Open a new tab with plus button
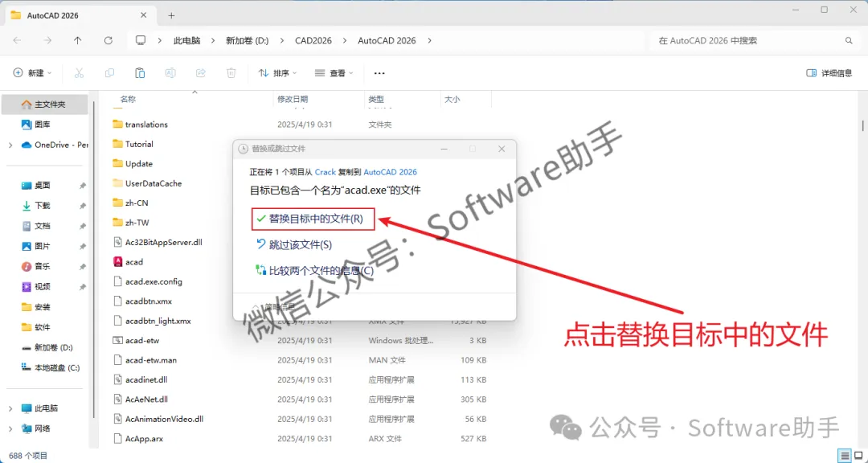 pos(172,15)
